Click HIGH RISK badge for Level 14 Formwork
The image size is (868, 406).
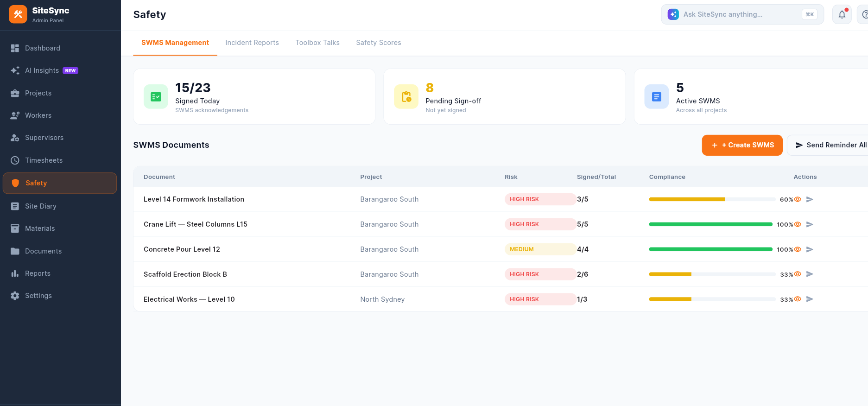(540, 199)
